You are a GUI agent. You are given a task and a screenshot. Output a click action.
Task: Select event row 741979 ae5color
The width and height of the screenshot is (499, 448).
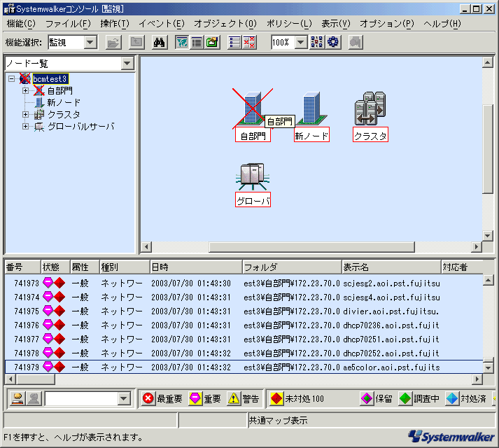point(244,367)
